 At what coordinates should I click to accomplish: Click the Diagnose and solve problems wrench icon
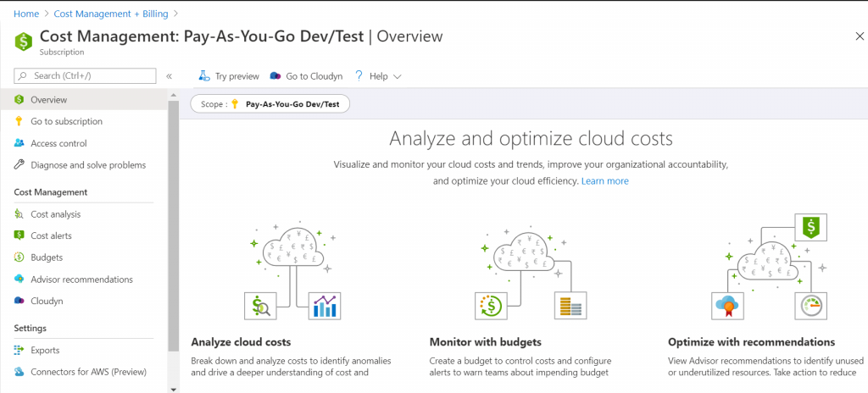19,165
